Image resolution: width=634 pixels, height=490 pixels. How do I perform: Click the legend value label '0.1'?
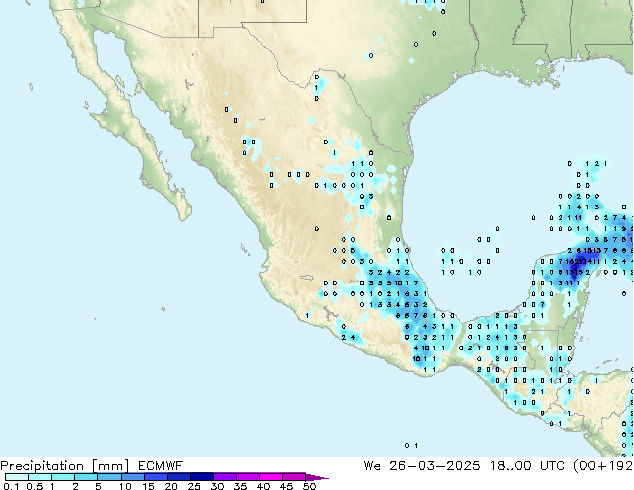(x=11, y=486)
